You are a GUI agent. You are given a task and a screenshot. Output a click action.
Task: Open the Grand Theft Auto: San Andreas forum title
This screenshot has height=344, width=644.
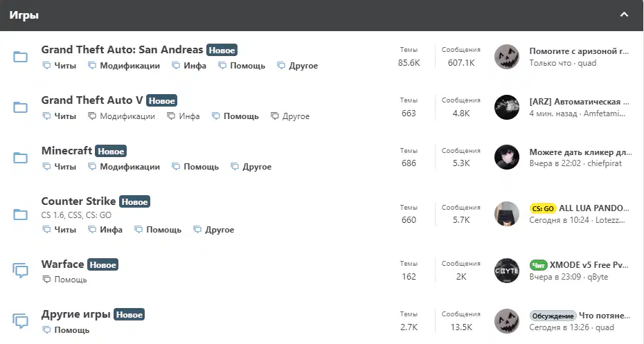122,50
